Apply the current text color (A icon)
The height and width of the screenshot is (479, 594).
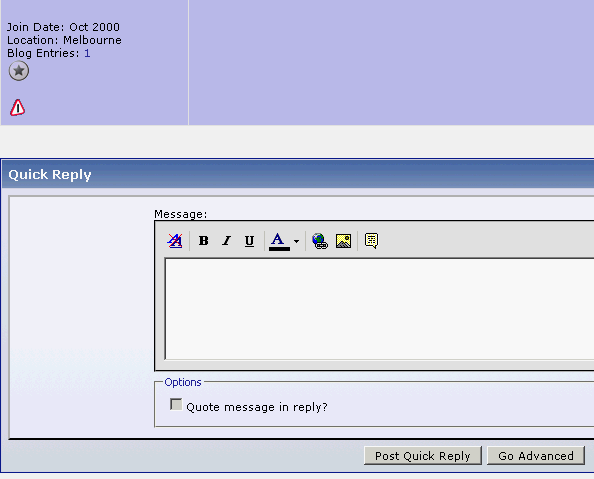click(x=279, y=241)
